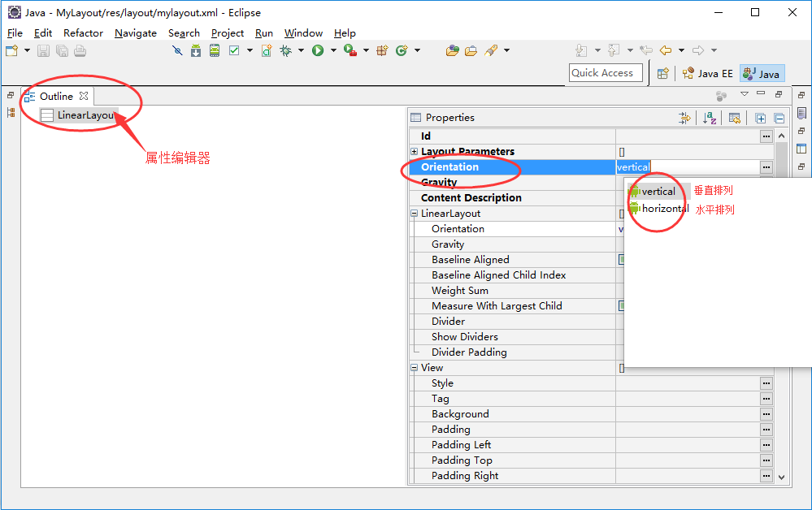Open the Refactor menu
The width and height of the screenshot is (812, 510).
(84, 33)
